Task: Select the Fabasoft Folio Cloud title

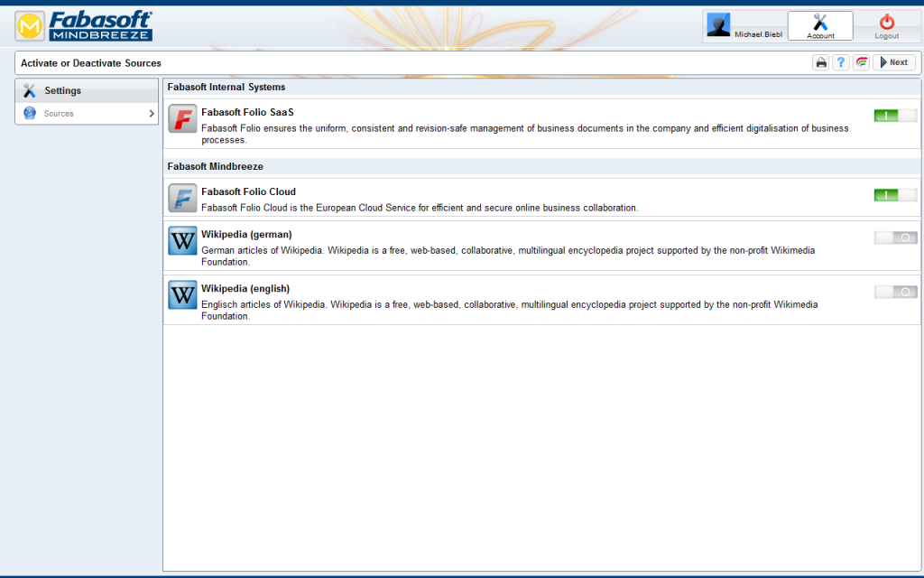Action: coord(249,191)
